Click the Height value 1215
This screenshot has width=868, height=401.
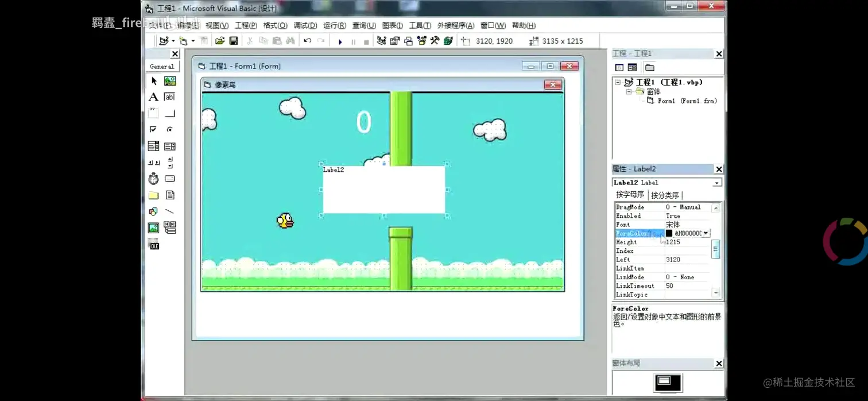click(673, 242)
